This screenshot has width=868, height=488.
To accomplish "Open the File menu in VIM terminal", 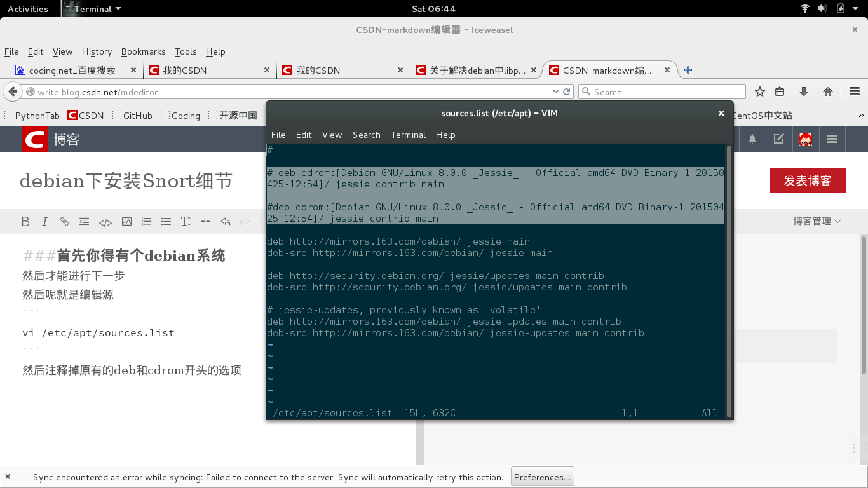I will point(278,135).
